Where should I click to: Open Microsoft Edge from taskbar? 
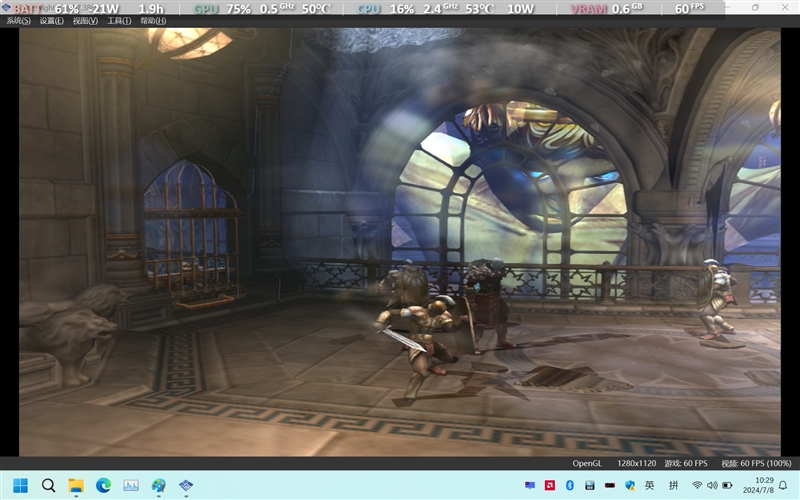point(103,485)
